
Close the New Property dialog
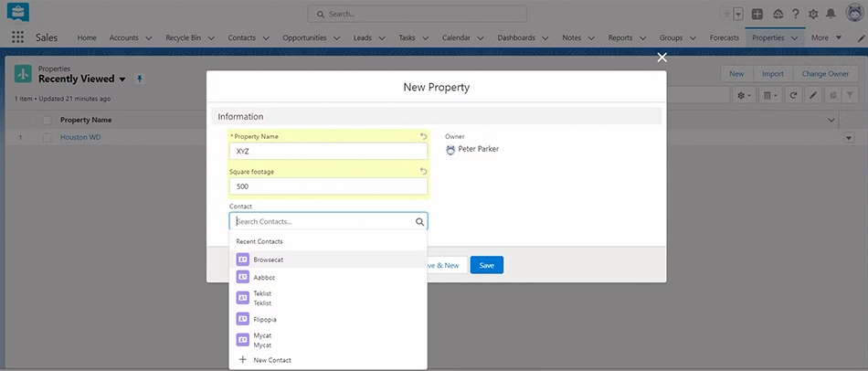point(662,58)
